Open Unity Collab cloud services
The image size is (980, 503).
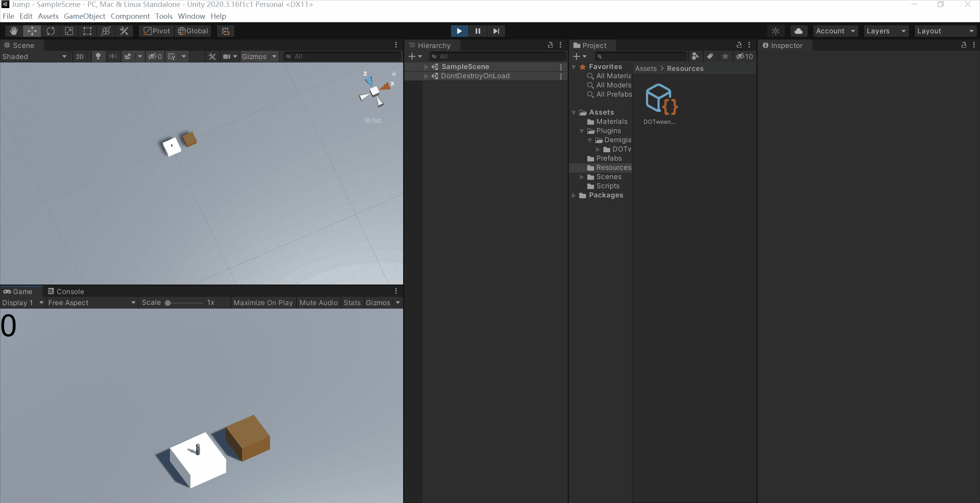[799, 31]
